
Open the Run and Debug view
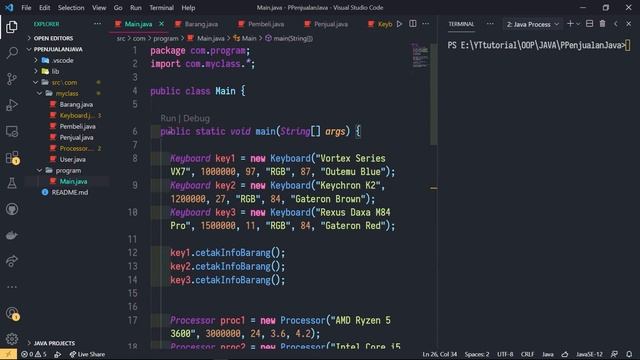click(x=12, y=105)
